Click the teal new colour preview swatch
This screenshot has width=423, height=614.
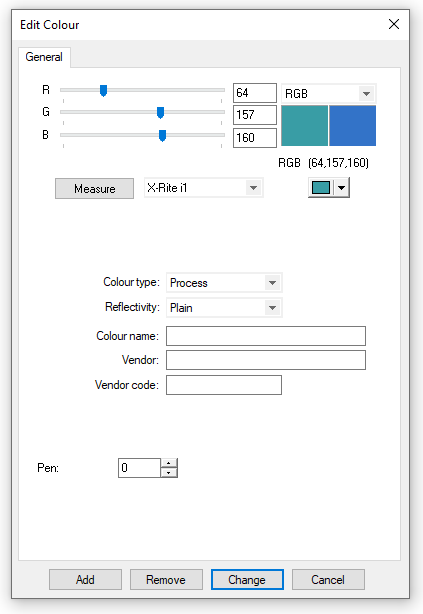304,126
